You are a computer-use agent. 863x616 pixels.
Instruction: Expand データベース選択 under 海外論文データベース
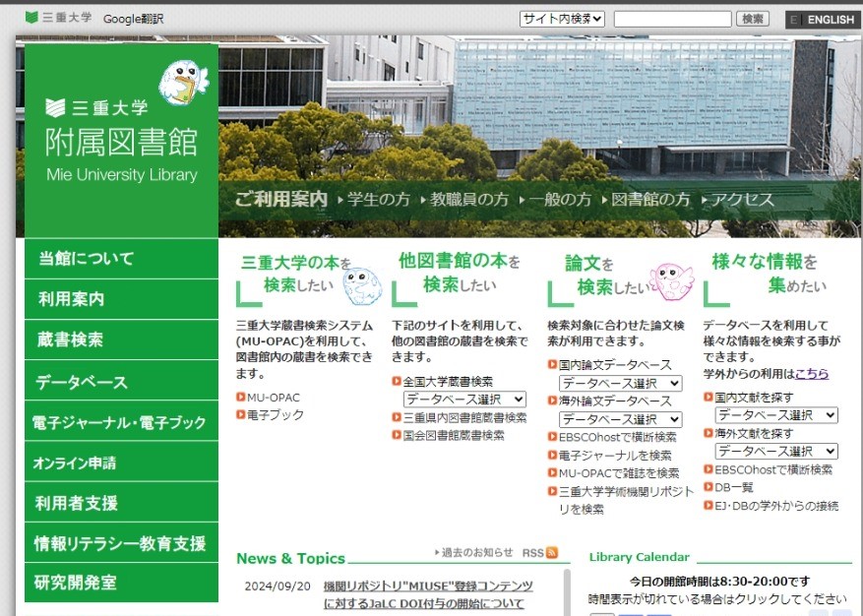coord(620,419)
